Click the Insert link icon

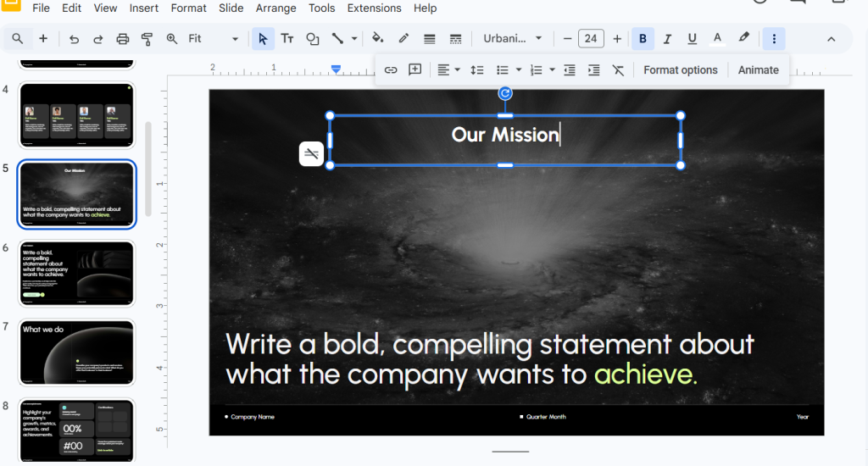point(391,70)
